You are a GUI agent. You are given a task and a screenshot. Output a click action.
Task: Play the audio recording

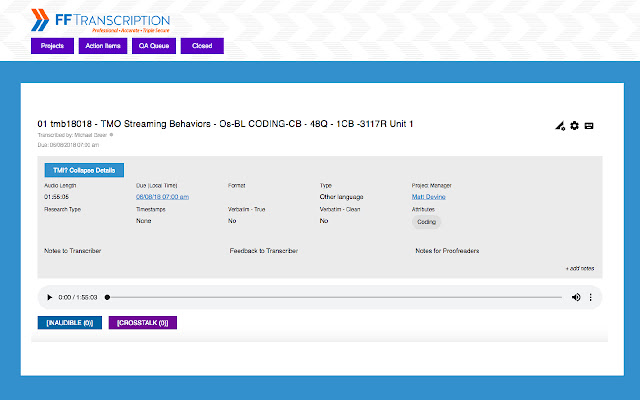click(49, 297)
